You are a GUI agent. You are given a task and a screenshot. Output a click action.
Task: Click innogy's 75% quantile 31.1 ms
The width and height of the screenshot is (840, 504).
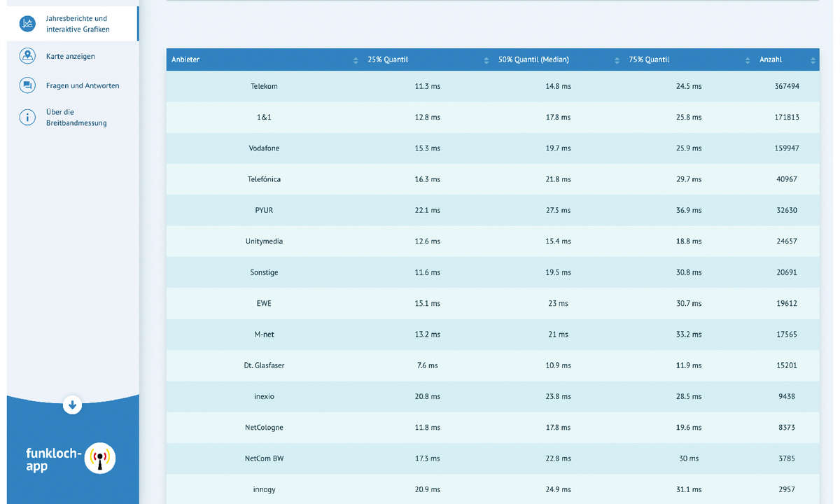tap(689, 489)
